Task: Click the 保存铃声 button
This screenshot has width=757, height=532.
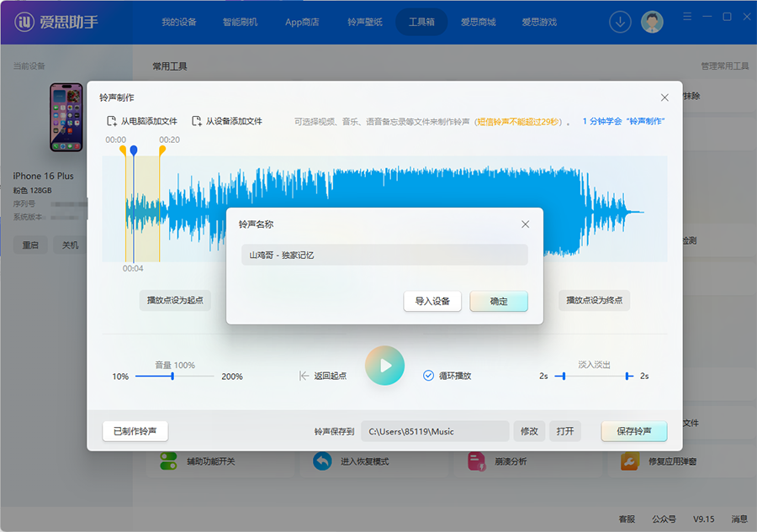Action: click(634, 431)
